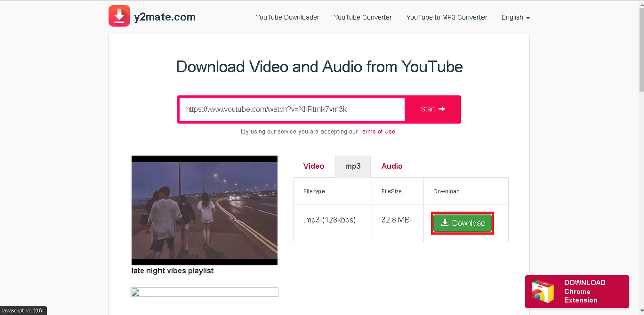
Task: Click the .mp3 (128kbps) file type cell
Action: 333,223
